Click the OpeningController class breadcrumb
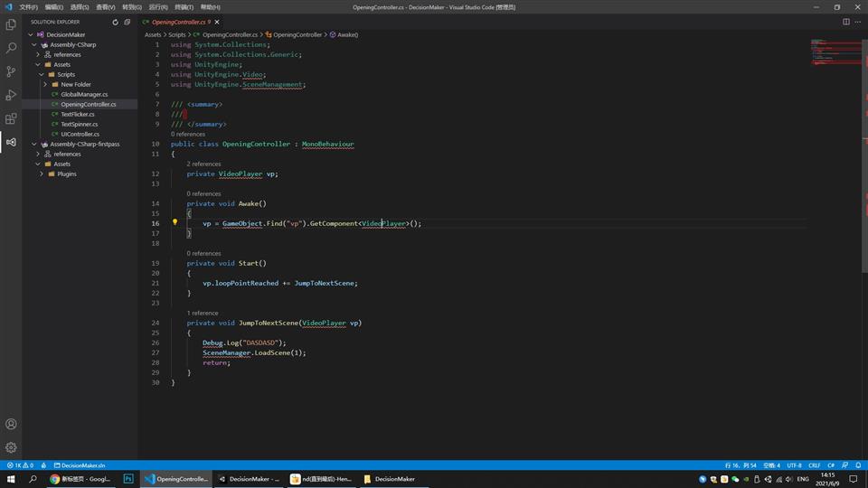 tap(293, 35)
